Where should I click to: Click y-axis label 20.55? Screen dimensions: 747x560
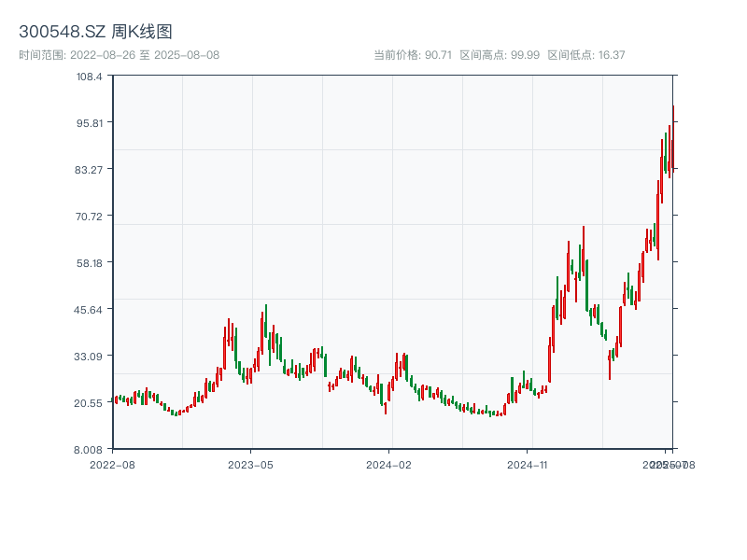[x=88, y=403]
